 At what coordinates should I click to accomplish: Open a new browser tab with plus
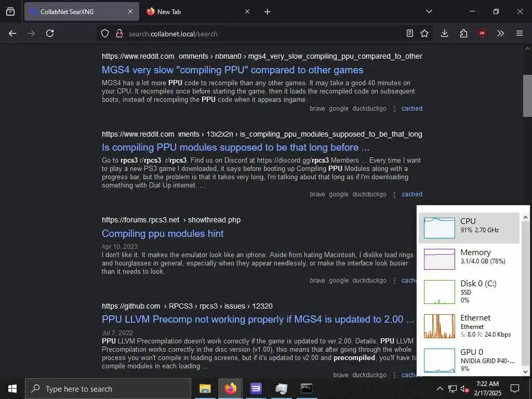tap(268, 12)
